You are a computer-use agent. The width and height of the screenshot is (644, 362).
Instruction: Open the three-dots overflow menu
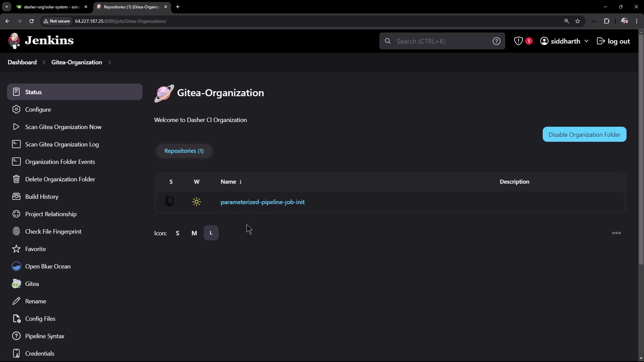(616, 233)
